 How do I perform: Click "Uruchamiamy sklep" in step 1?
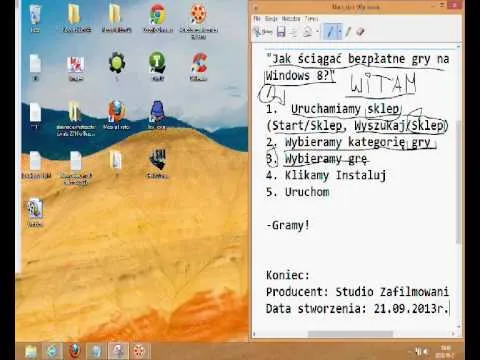click(345, 109)
